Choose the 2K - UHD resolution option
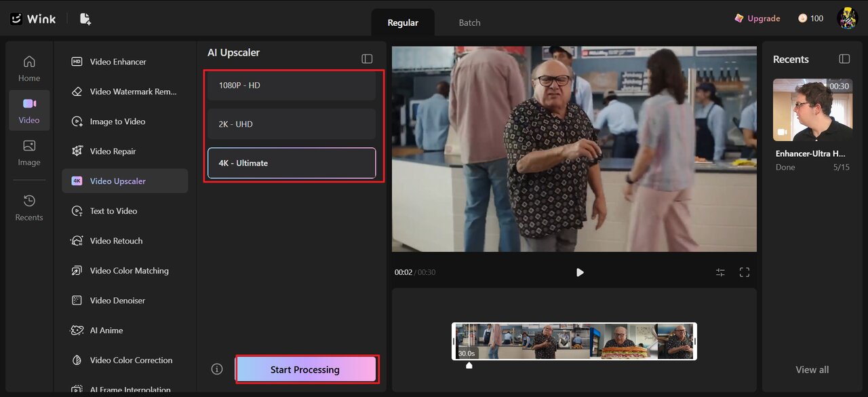Screen dimensions: 868x397 [292, 124]
